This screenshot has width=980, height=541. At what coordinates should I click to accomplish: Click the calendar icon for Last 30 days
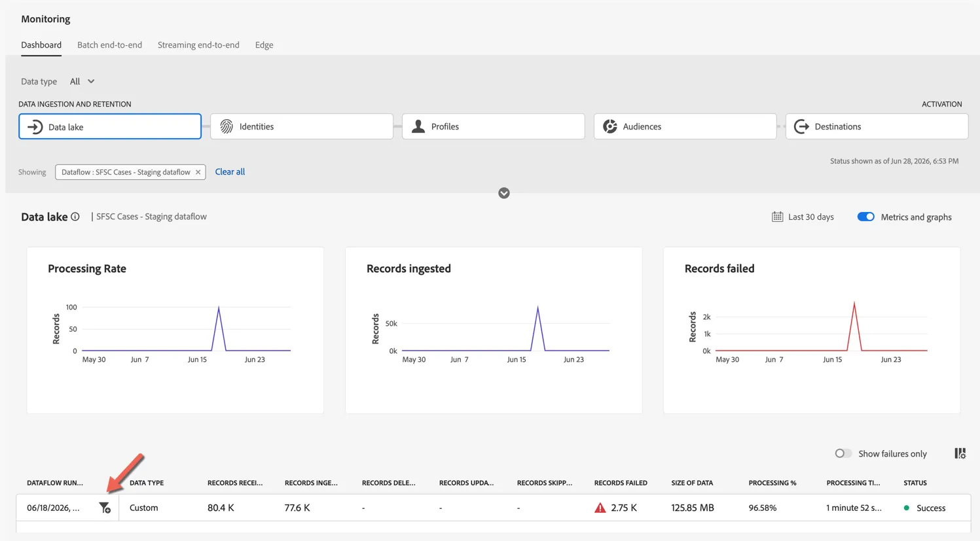(777, 217)
